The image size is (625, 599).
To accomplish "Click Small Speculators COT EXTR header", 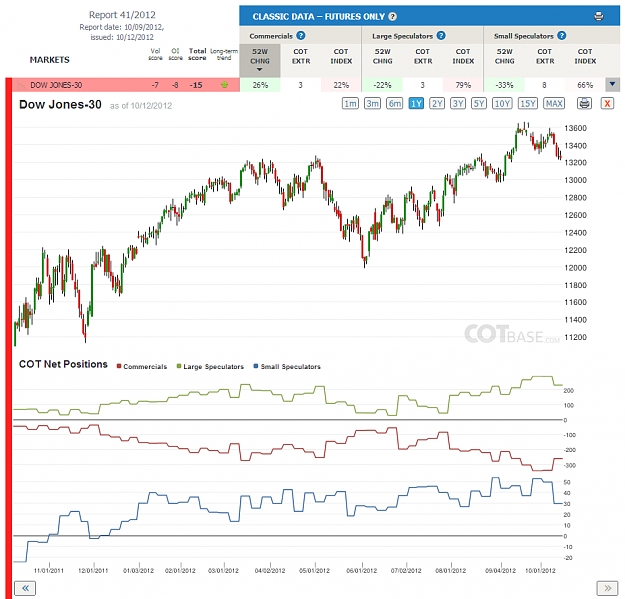I will click(545, 57).
